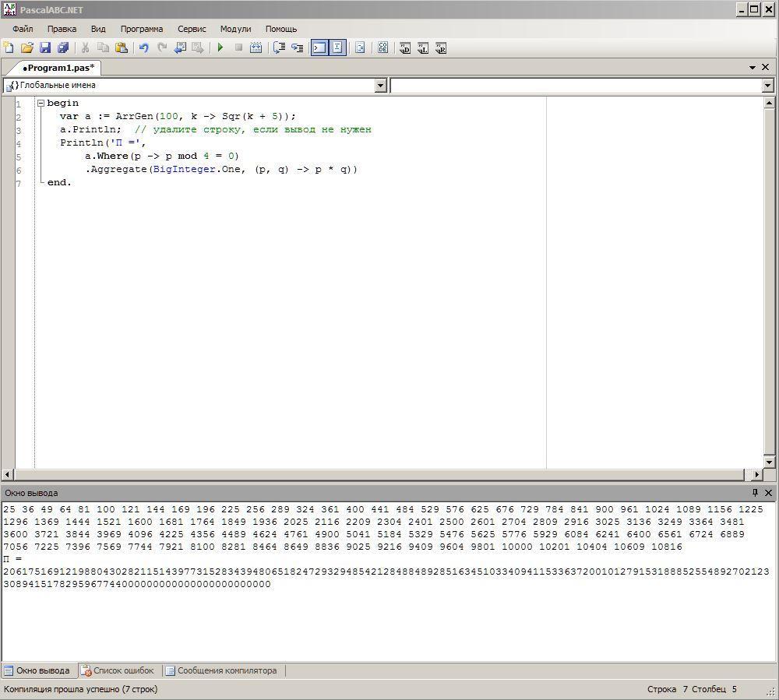Toggle the input panel toolbar button
Viewport: 779px width, 700px height.
(337, 47)
